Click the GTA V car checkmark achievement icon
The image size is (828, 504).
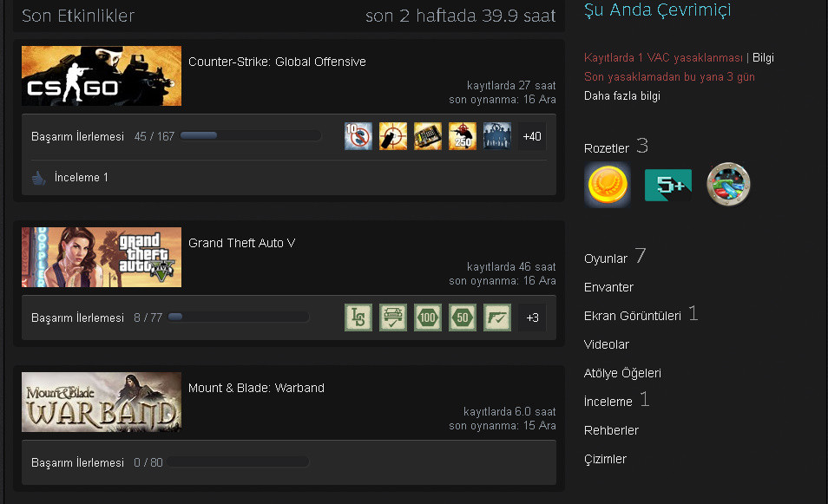click(393, 317)
